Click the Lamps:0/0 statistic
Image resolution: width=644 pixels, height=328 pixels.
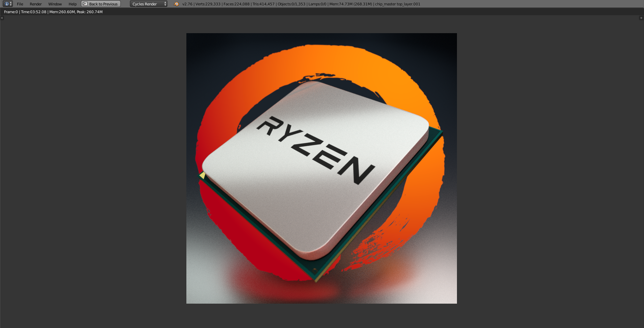(317, 4)
